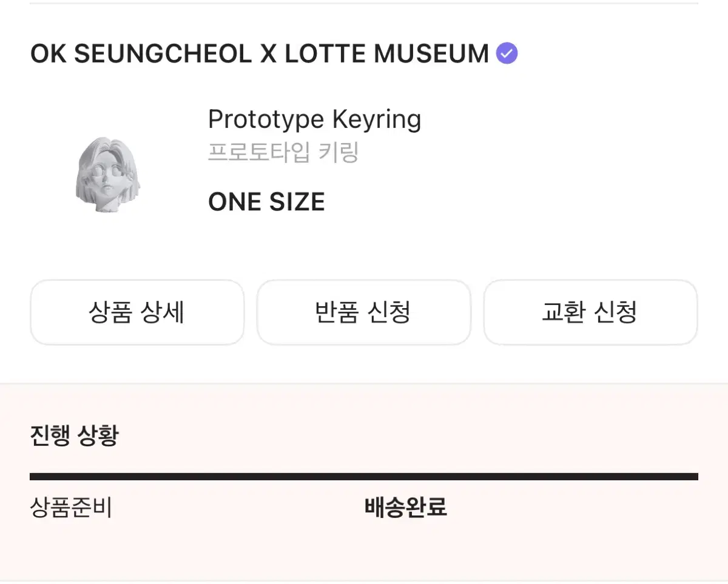Open the seller page via OK SEUNGCHEOL X LOTTE MUSEUM
Image resolution: width=728 pixels, height=584 pixels.
(x=261, y=53)
